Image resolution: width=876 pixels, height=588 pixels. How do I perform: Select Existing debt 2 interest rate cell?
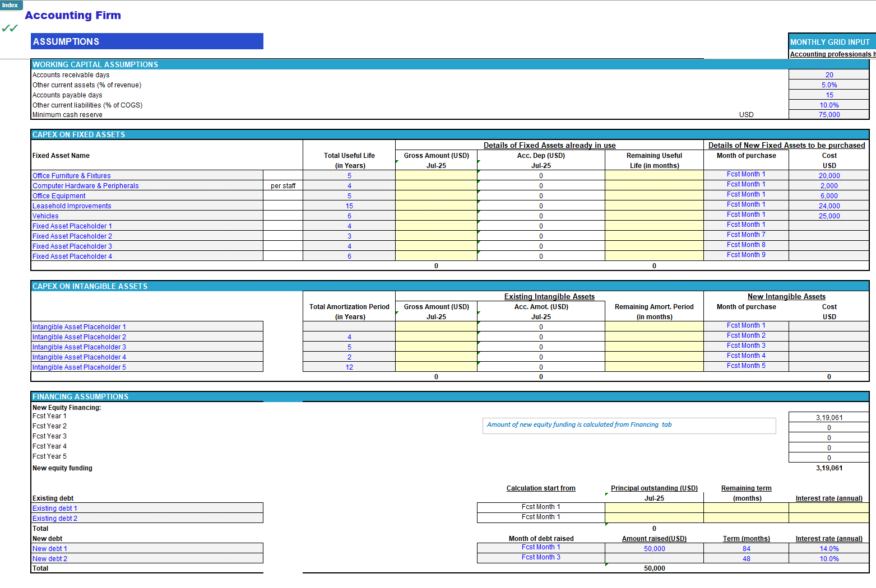829,517
